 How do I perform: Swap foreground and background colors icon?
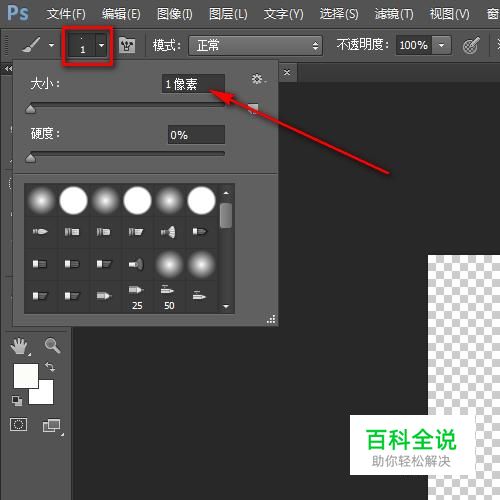click(50, 367)
